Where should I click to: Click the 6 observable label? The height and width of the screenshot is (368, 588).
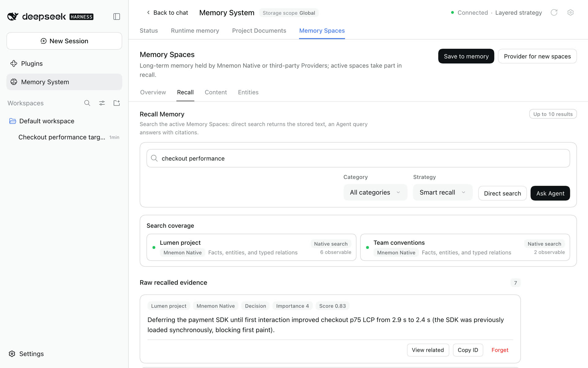(x=336, y=252)
